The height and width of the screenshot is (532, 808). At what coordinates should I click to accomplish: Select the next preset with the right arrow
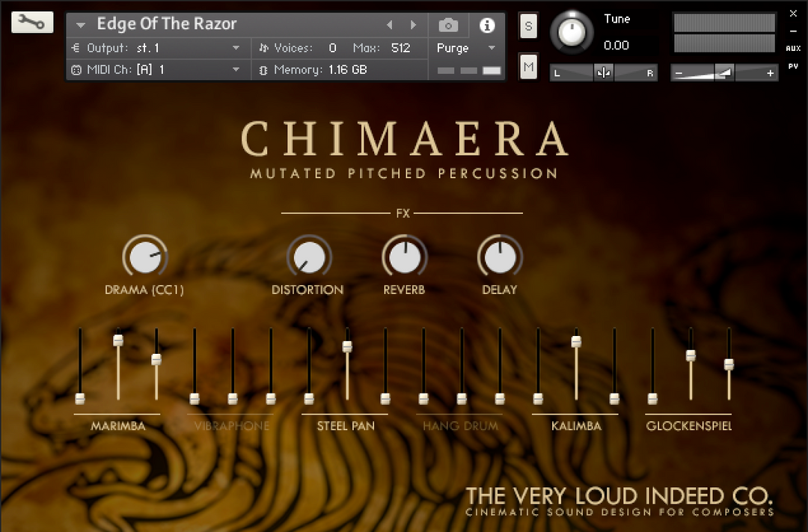(413, 24)
